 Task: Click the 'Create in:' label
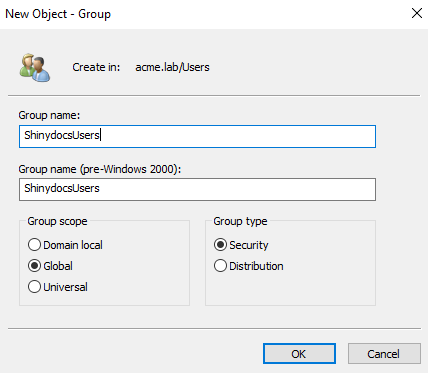click(x=96, y=67)
